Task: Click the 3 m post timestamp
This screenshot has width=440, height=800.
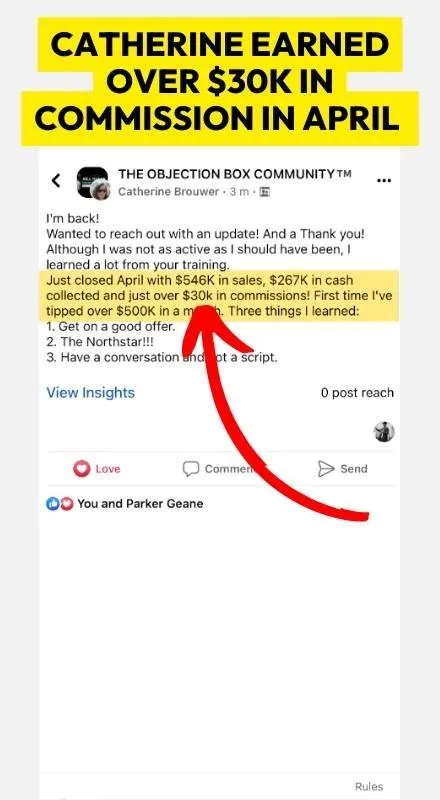Action: tap(239, 192)
